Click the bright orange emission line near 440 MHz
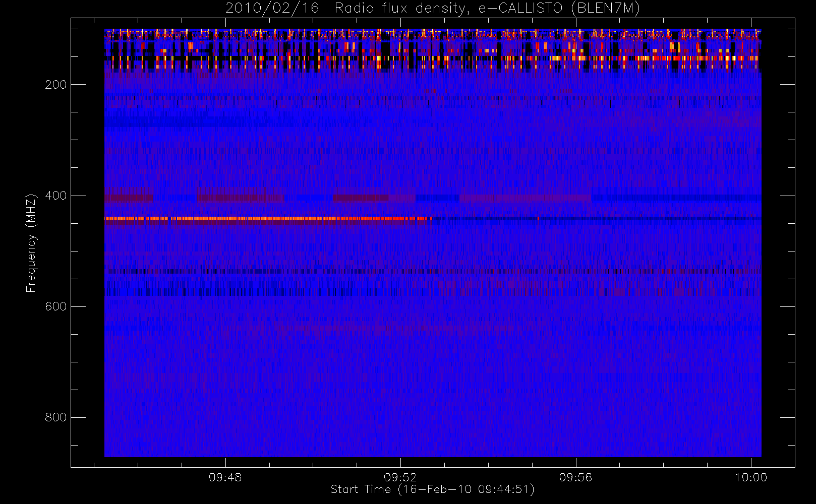 pyautogui.click(x=267, y=219)
